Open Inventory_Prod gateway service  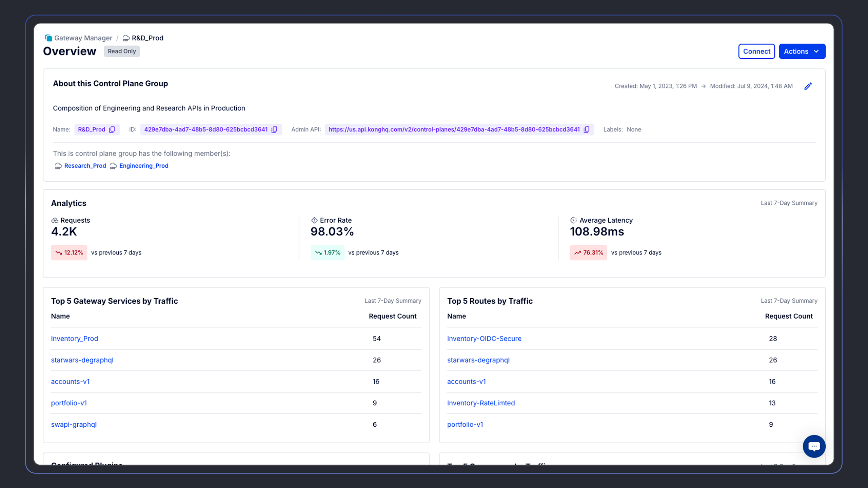[x=75, y=339]
